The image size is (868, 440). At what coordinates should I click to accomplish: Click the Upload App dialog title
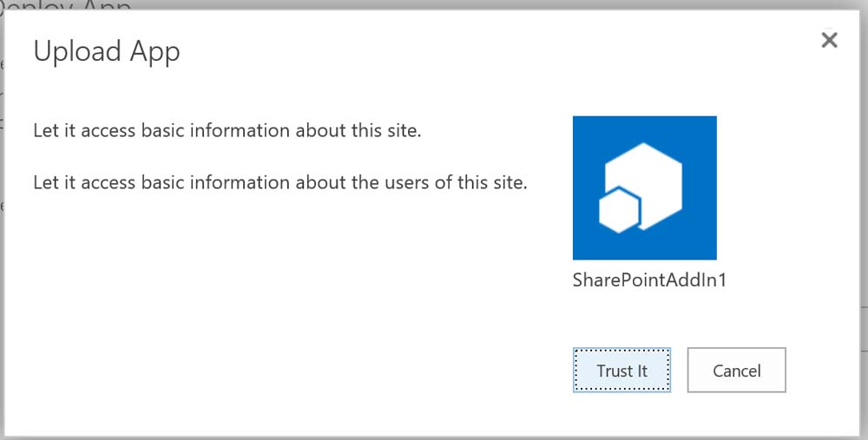(x=106, y=51)
